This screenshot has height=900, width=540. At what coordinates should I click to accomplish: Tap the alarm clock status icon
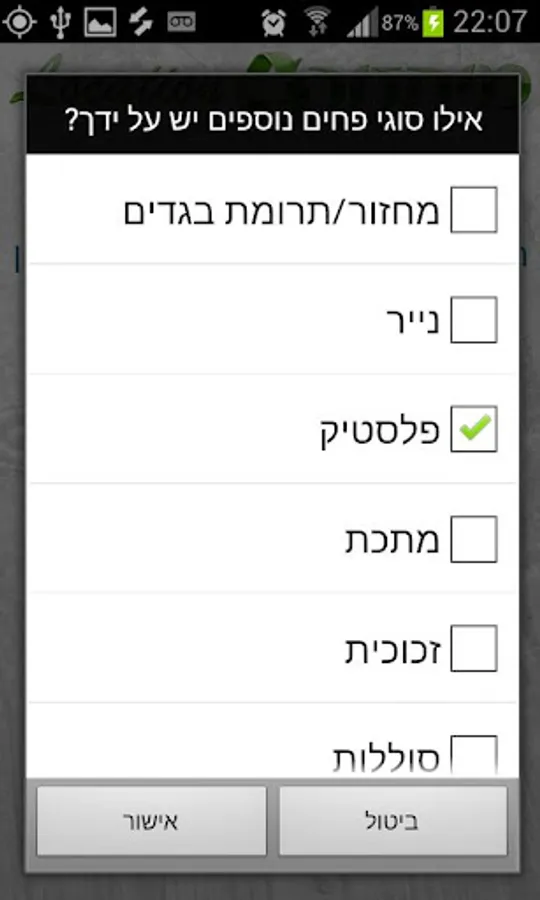(274, 22)
